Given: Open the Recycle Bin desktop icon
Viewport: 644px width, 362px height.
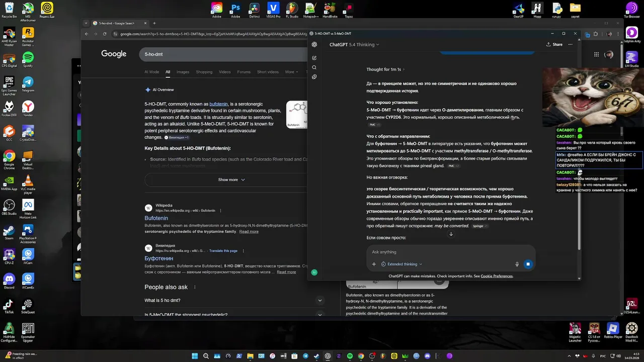Looking at the screenshot, I should [9, 10].
